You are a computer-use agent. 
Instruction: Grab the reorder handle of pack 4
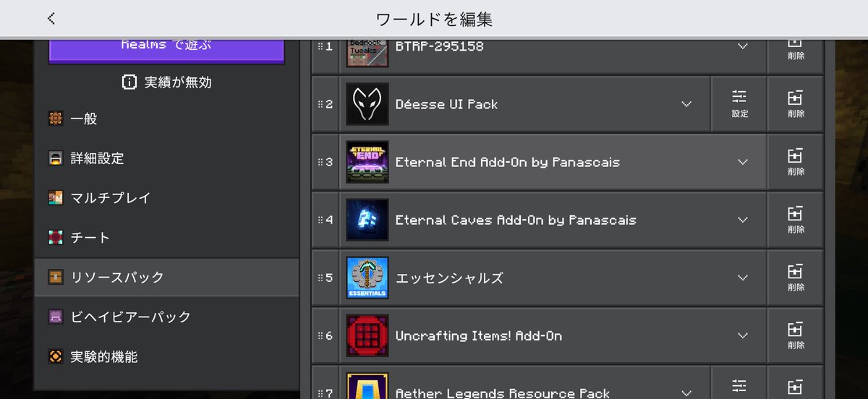[320, 220]
